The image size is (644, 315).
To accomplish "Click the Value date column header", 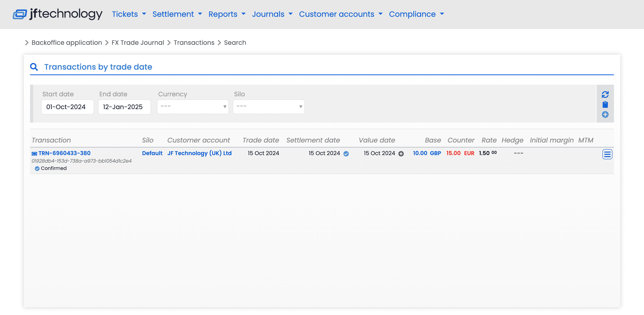I will coord(377,140).
